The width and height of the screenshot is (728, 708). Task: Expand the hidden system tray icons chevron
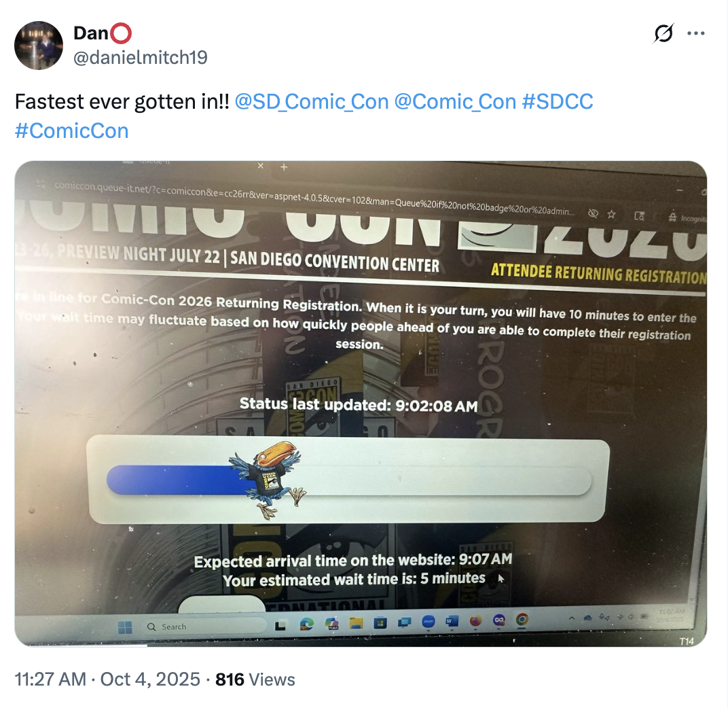(572, 618)
